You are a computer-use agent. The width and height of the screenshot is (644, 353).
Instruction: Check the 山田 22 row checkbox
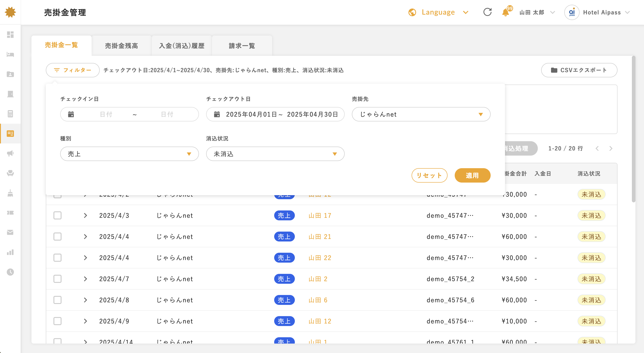tap(57, 258)
